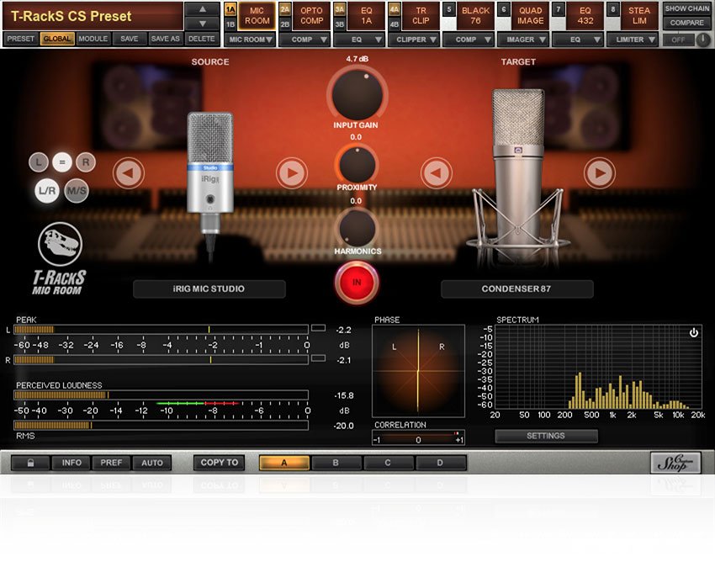Viewport: 715px width, 588px height.
Task: Click the COMPARE button
Action: (x=686, y=23)
